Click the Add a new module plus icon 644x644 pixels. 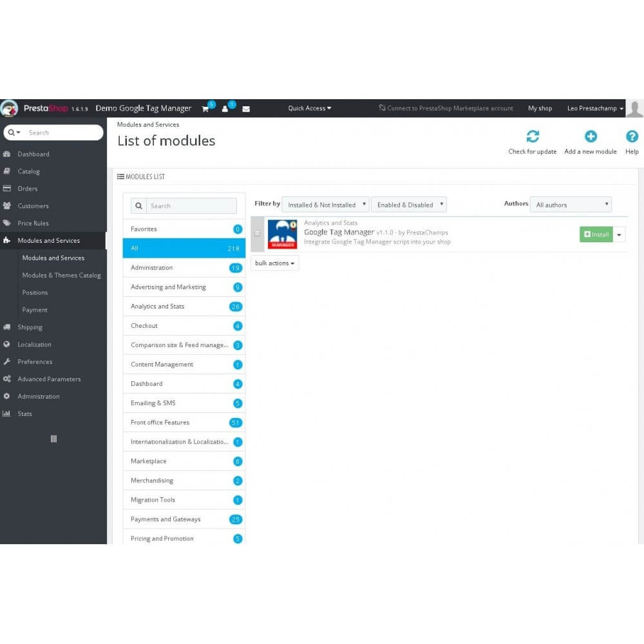pos(590,137)
